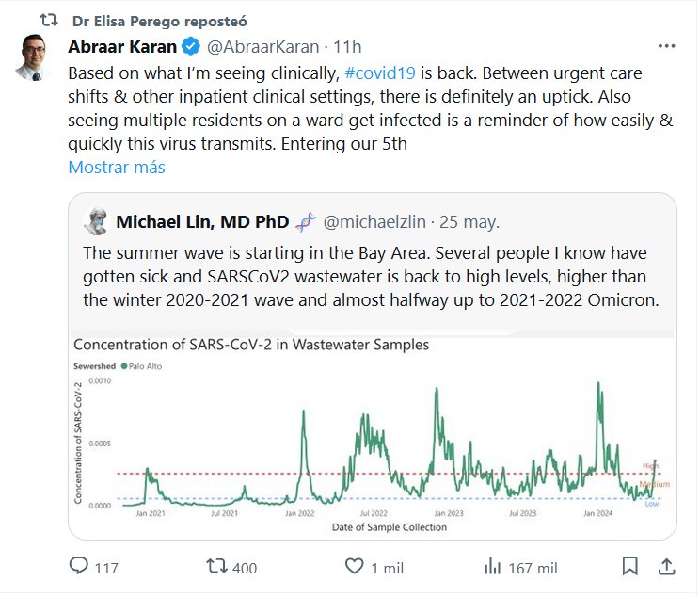Screen dimensions: 700x597
Task: Open tweet analytics views icon
Action: (x=492, y=567)
